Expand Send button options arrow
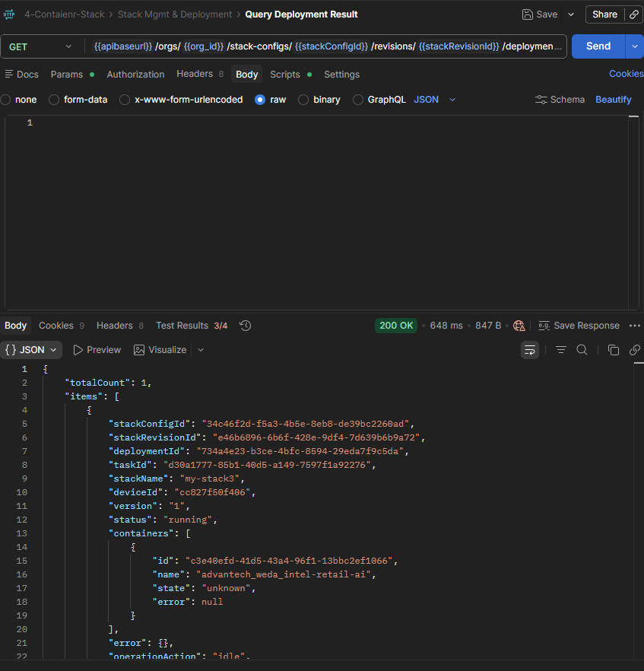644x671 pixels. [x=635, y=46]
